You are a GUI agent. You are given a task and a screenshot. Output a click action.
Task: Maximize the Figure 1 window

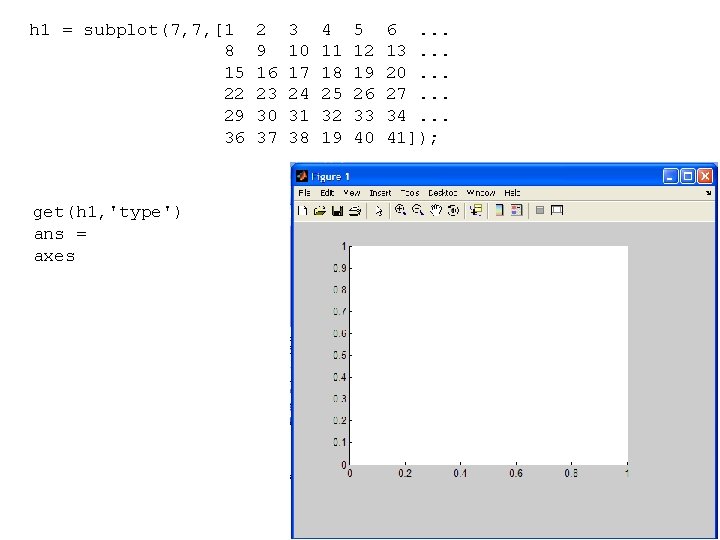687,176
